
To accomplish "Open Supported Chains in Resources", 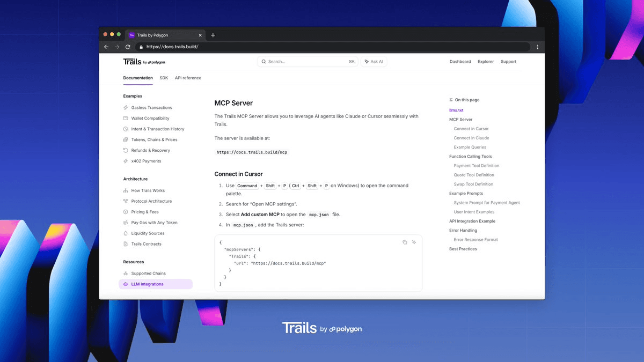I will 148,274.
